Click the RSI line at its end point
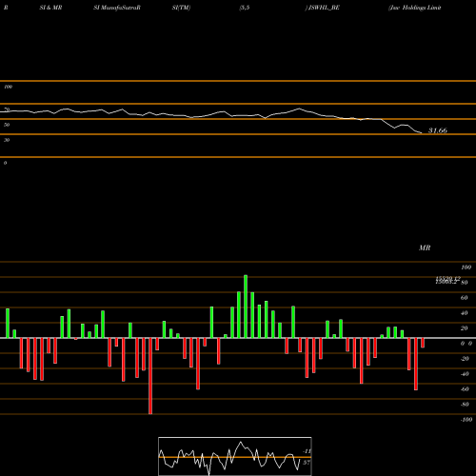This screenshot has width=476, height=476. [421, 132]
